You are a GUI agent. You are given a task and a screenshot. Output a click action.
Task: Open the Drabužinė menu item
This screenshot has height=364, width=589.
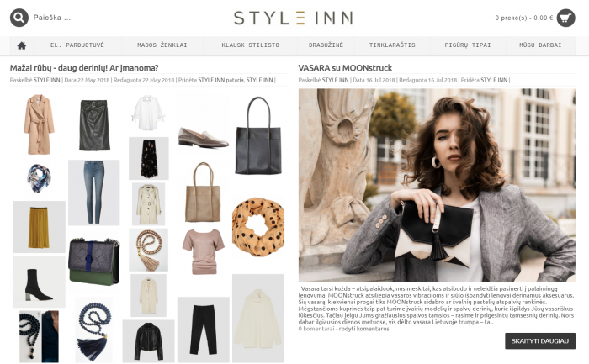pyautogui.click(x=326, y=45)
